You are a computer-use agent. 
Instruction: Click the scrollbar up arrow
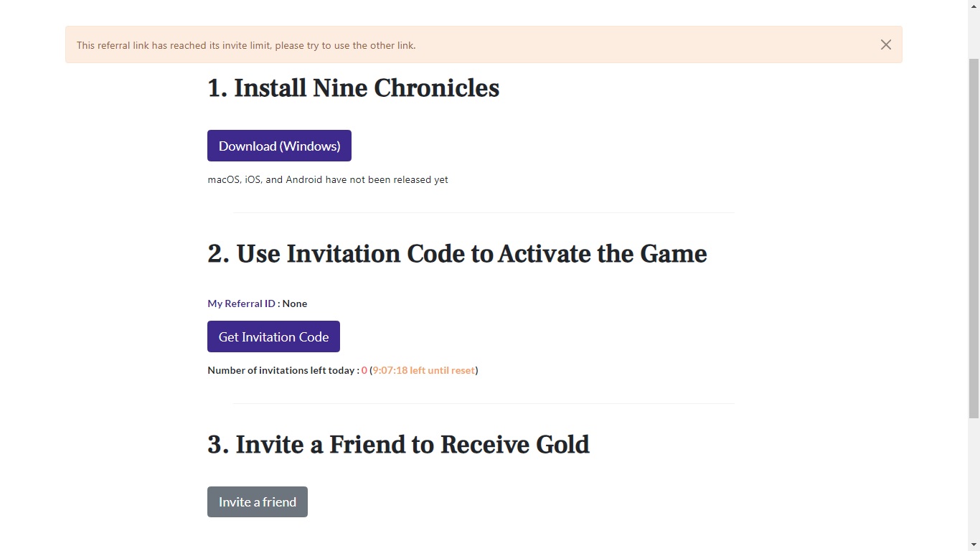click(974, 6)
